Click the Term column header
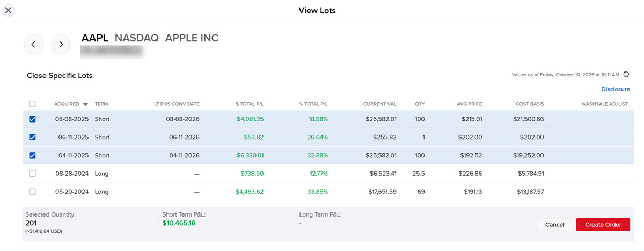 (x=101, y=104)
